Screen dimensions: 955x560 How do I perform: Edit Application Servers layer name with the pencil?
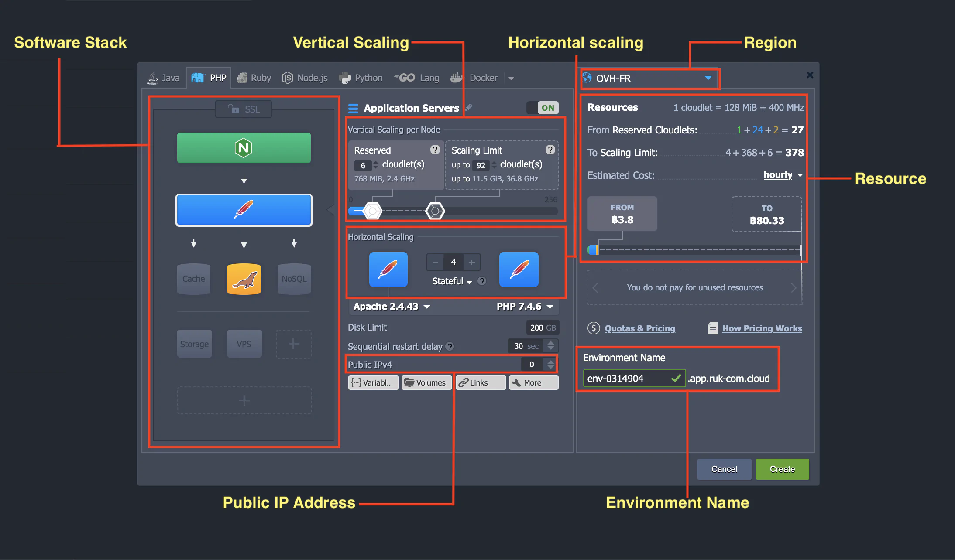click(x=469, y=107)
